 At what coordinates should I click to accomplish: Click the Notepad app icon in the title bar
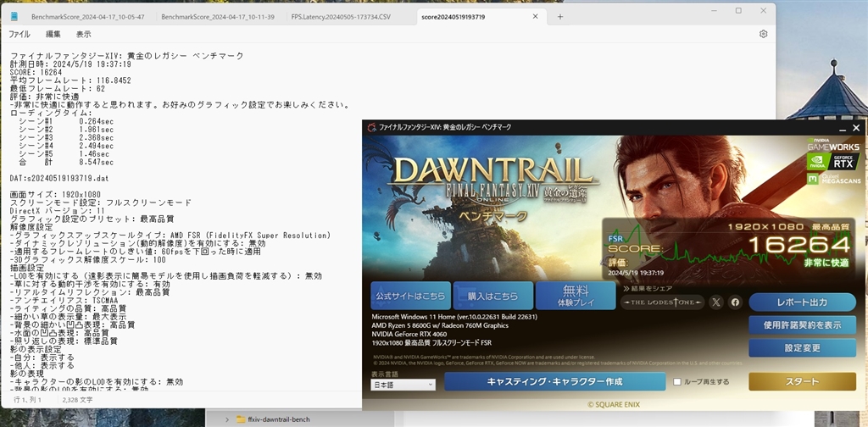(14, 17)
